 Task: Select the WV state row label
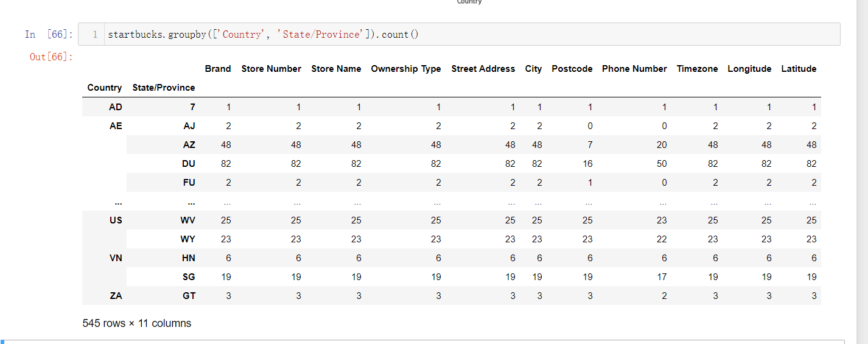188,220
